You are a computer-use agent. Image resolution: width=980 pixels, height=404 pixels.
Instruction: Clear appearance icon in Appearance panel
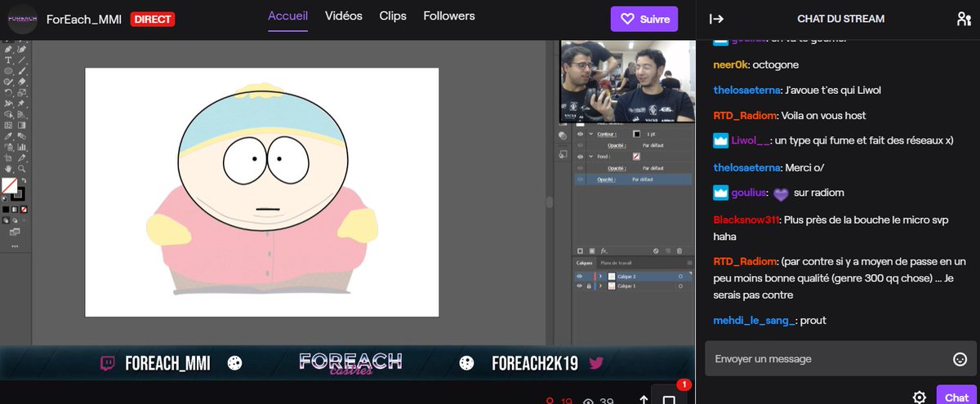click(656, 251)
